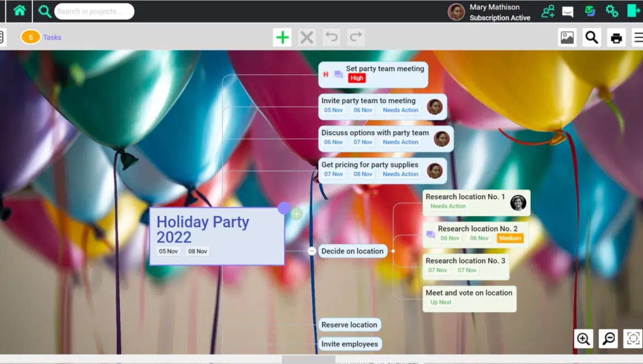Click the redo arrow in toolbar
This screenshot has width=643, height=364.
356,37
